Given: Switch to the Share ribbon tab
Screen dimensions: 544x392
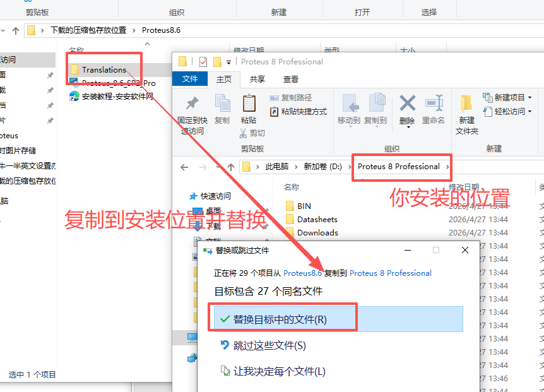Looking at the screenshot, I should tap(257, 79).
